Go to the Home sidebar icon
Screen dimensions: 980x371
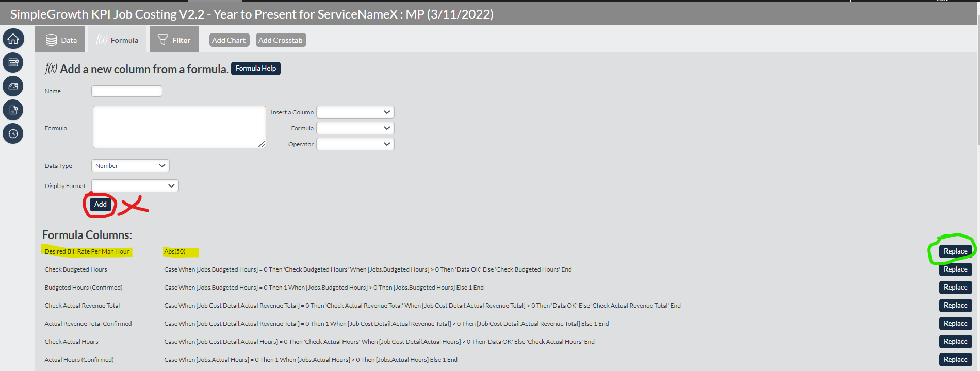[13, 39]
